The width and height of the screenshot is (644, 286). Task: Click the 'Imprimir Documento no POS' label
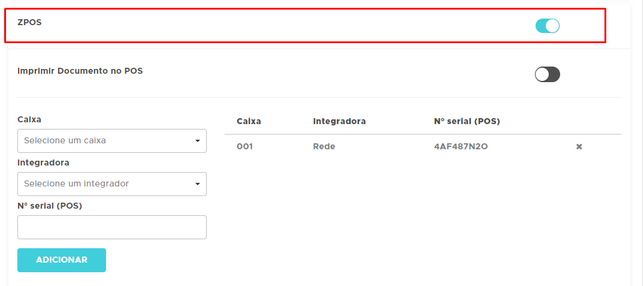point(80,71)
